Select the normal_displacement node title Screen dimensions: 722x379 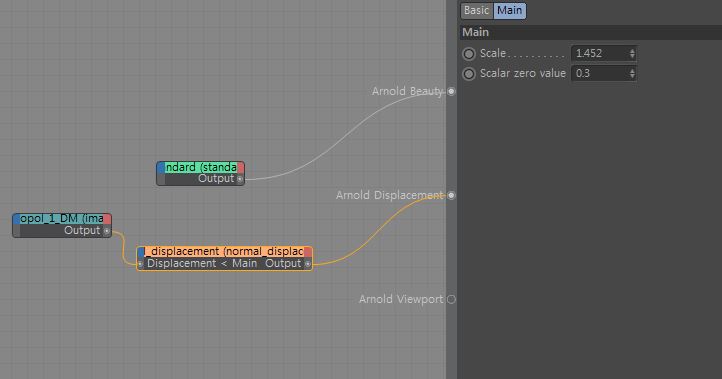pyautogui.click(x=224, y=251)
